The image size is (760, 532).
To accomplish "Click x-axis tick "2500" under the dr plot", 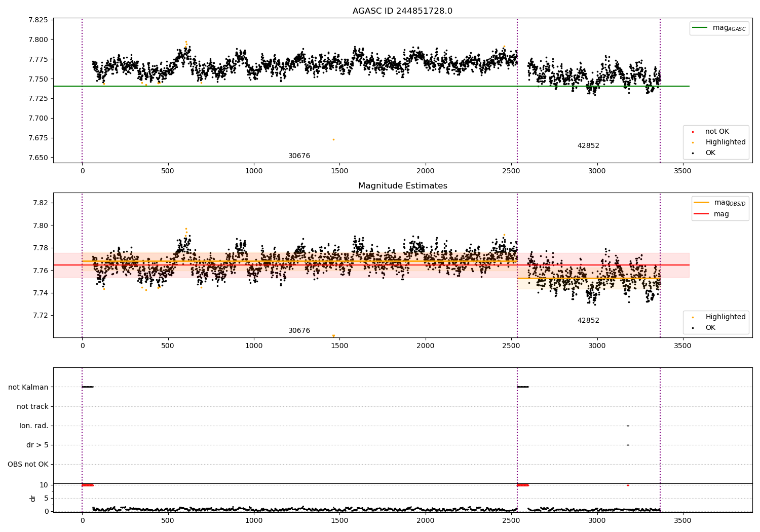I will coord(511,520).
